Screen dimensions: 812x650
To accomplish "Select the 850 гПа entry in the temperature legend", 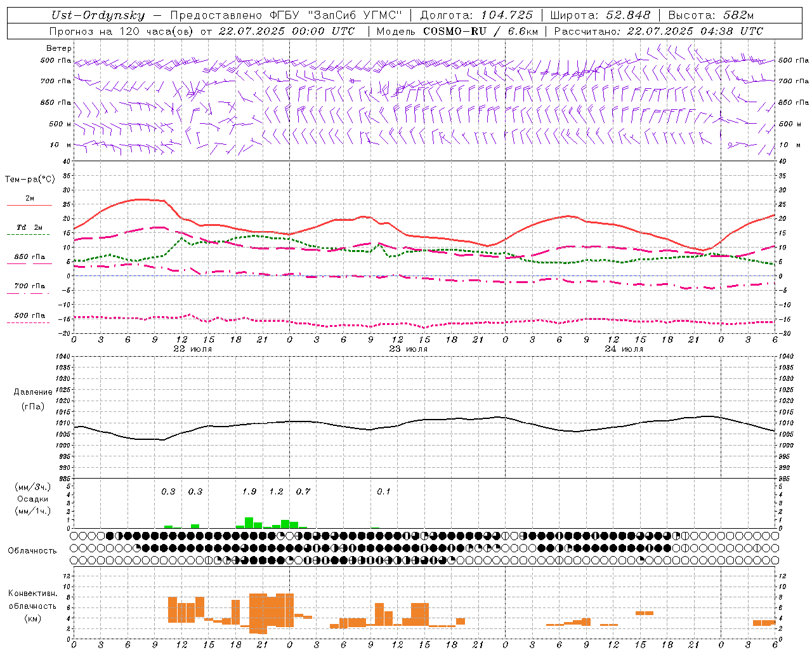I will pos(30,257).
